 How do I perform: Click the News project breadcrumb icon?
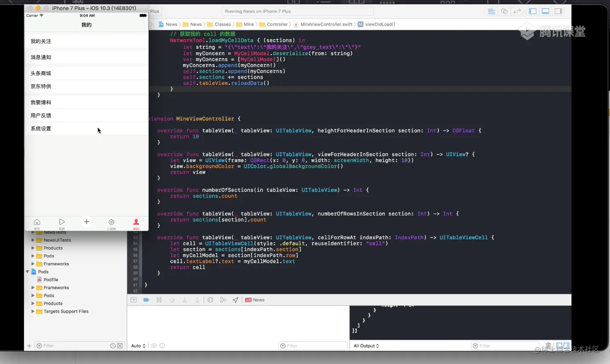(x=161, y=24)
